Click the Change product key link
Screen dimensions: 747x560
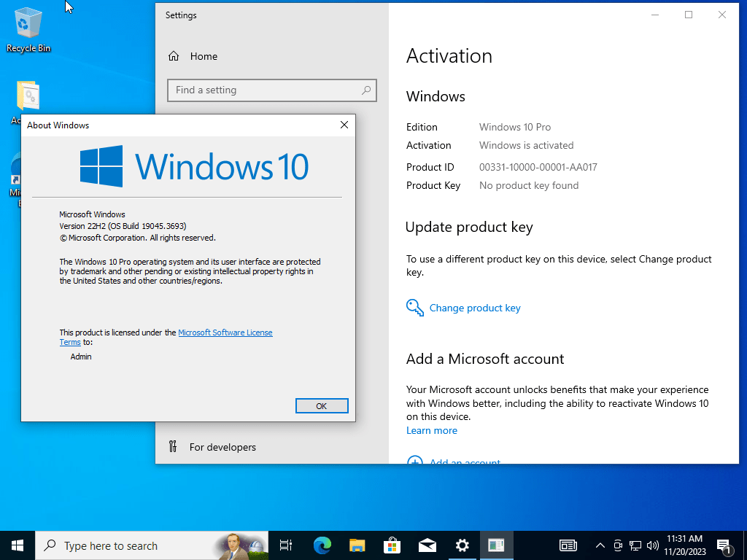click(x=475, y=308)
